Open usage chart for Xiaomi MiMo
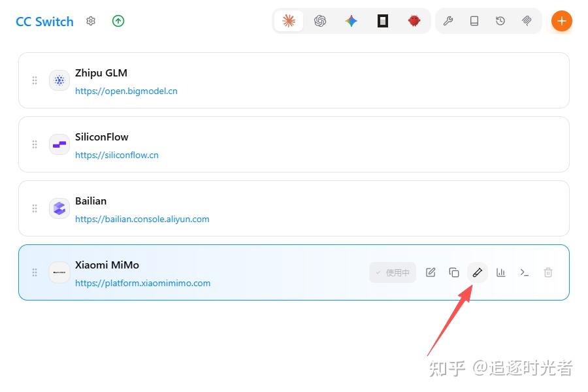Viewport: 588px width, 392px height. coord(501,272)
